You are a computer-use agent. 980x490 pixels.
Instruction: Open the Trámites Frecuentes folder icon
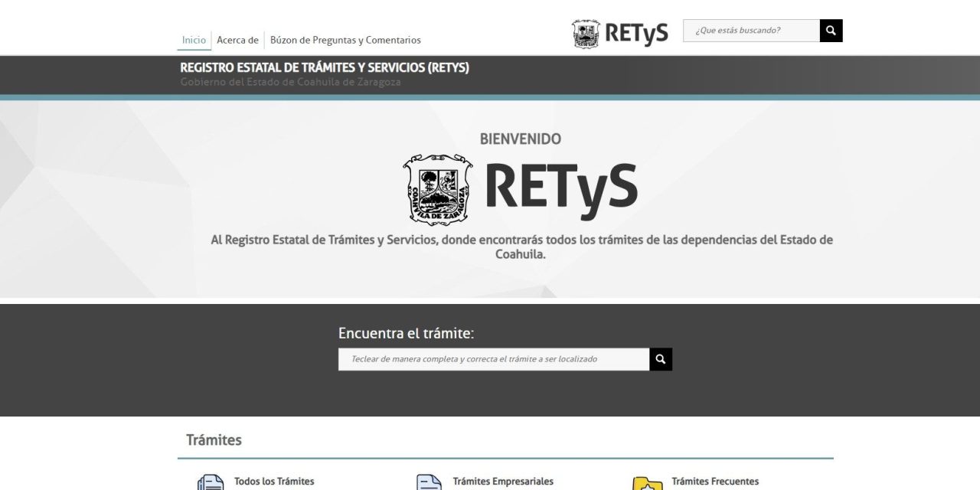(x=648, y=484)
